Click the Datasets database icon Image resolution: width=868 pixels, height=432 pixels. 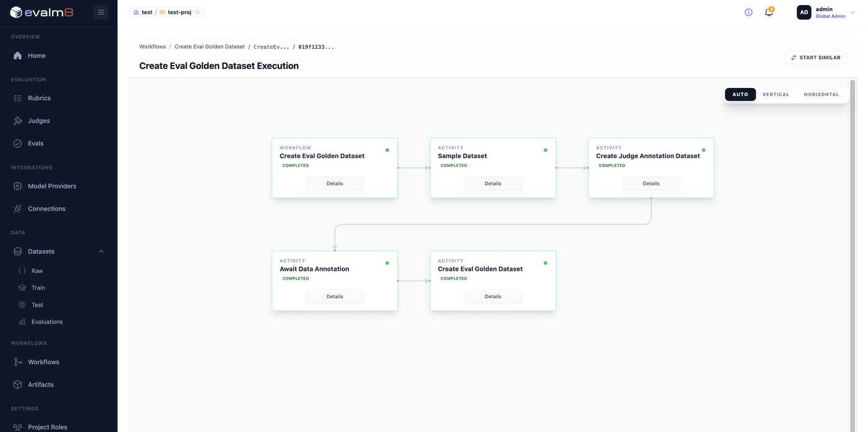(18, 252)
